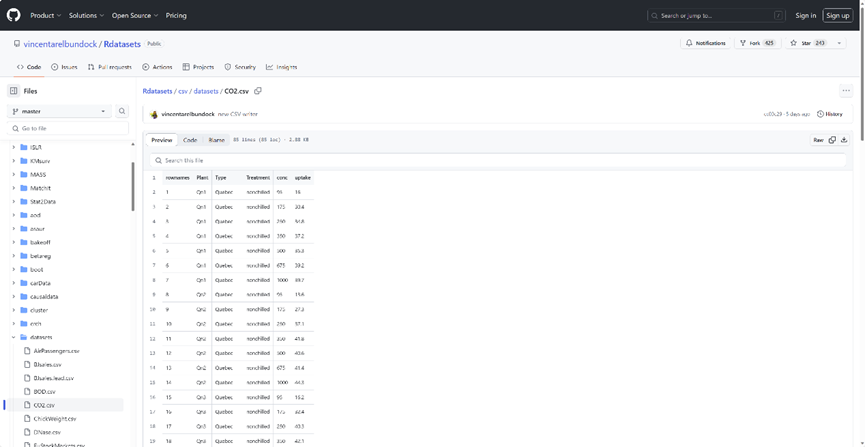This screenshot has width=865, height=447.
Task: Click the Sign up button
Action: click(x=837, y=15)
